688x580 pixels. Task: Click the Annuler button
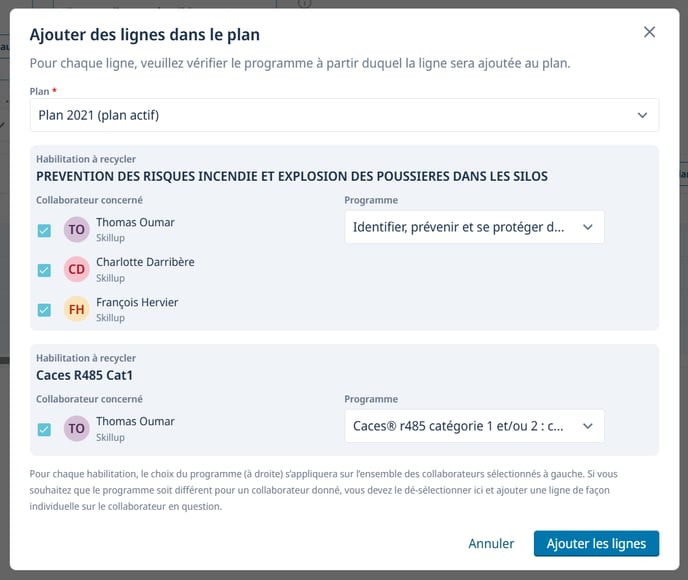[x=491, y=544]
